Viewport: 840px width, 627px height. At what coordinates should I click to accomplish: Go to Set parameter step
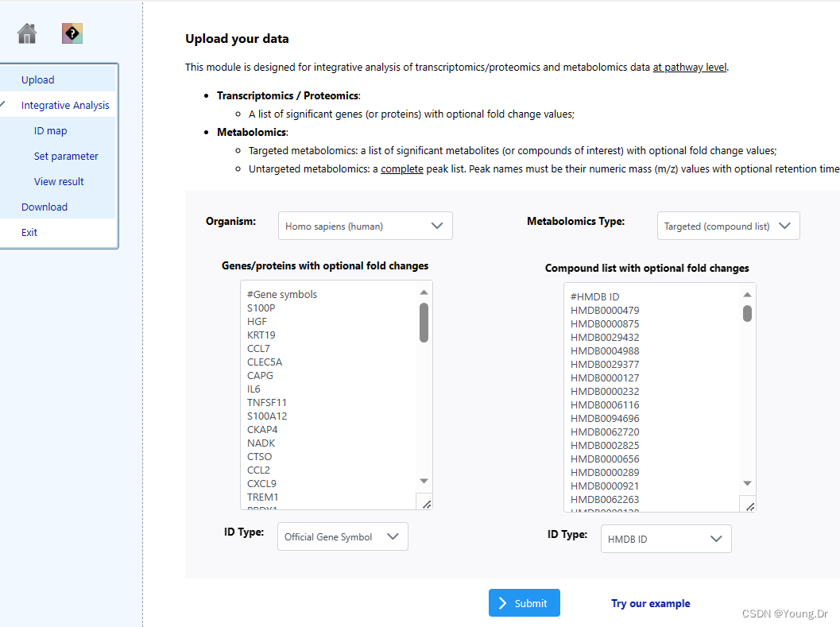(66, 156)
